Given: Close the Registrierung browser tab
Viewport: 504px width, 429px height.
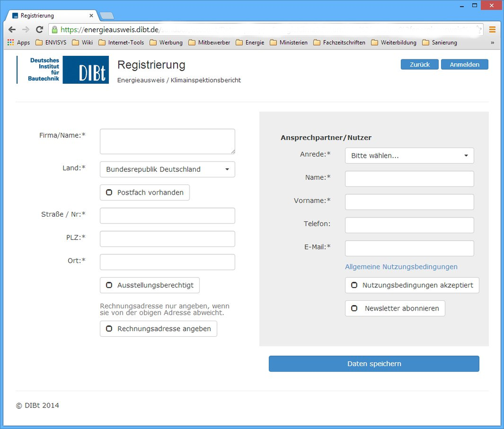Looking at the screenshot, I should (x=91, y=16).
